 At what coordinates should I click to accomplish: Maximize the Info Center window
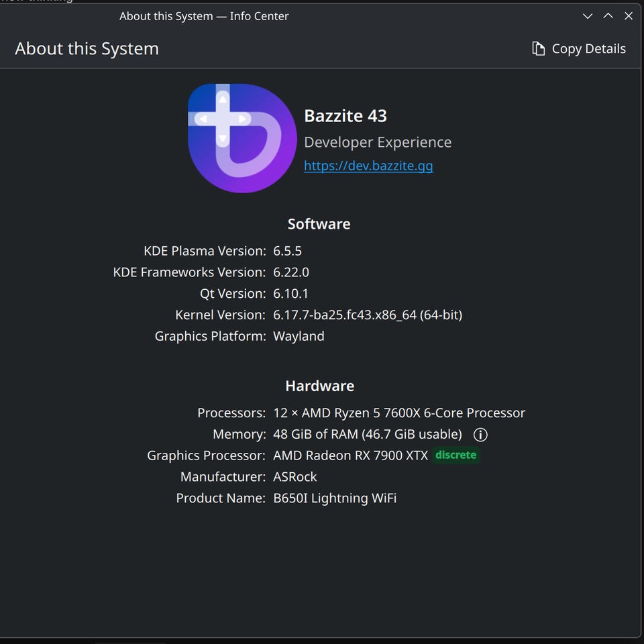click(x=608, y=16)
